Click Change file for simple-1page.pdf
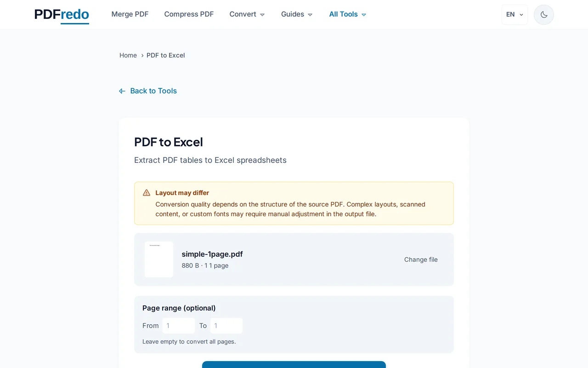This screenshot has height=368, width=588. pos(421,259)
